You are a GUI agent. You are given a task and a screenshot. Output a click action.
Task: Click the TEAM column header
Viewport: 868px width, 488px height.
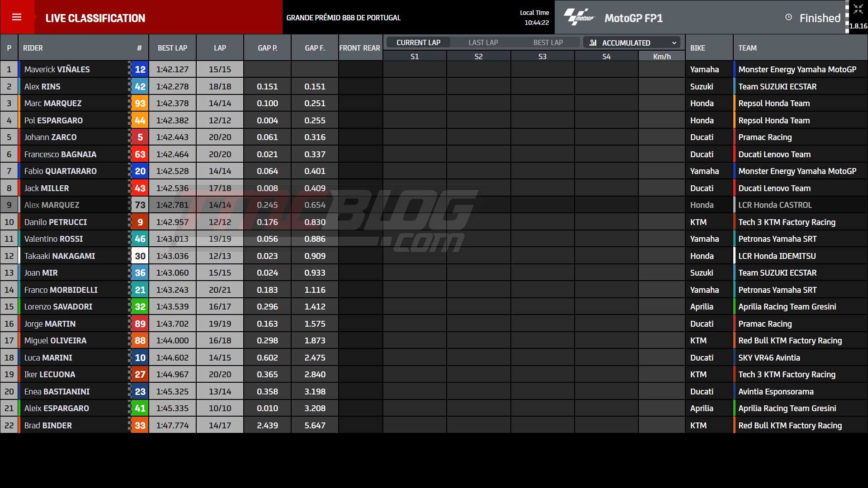[800, 48]
